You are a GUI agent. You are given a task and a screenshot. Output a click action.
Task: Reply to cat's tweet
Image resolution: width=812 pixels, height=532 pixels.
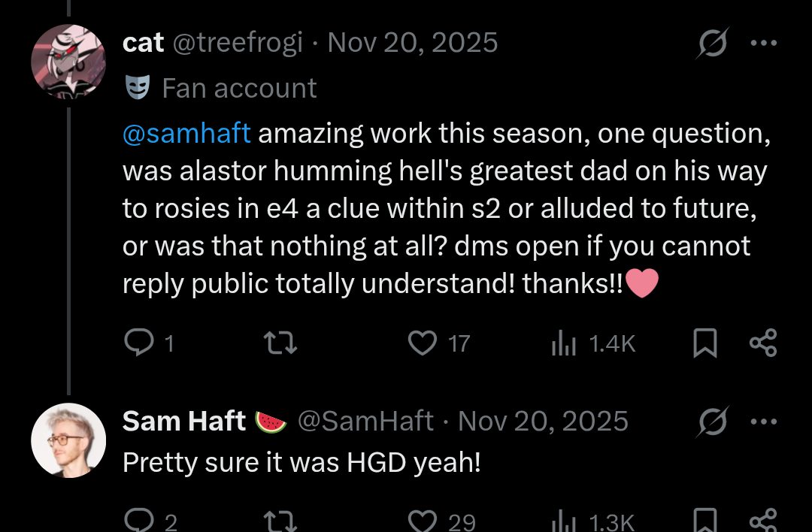click(139, 343)
